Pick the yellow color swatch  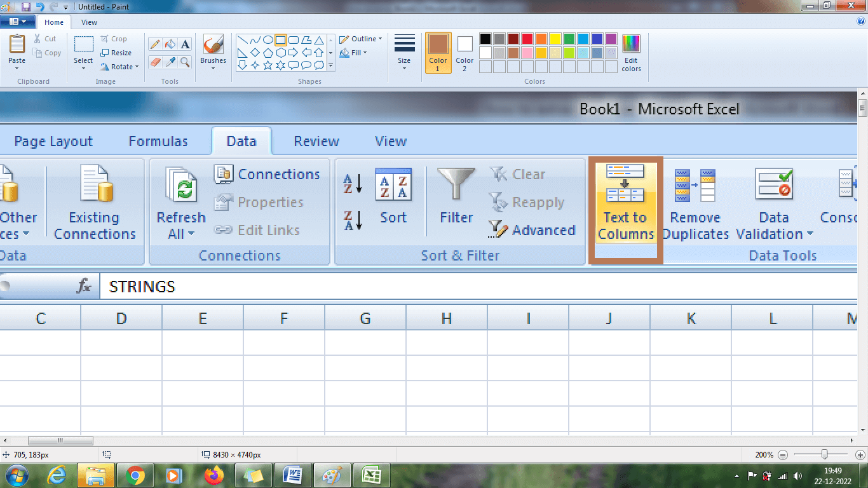555,39
